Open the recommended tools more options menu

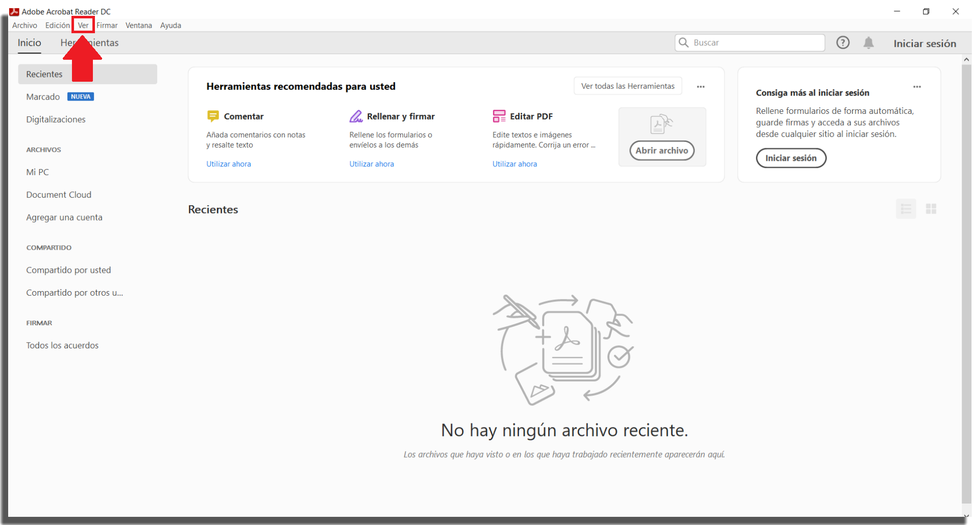pyautogui.click(x=701, y=86)
